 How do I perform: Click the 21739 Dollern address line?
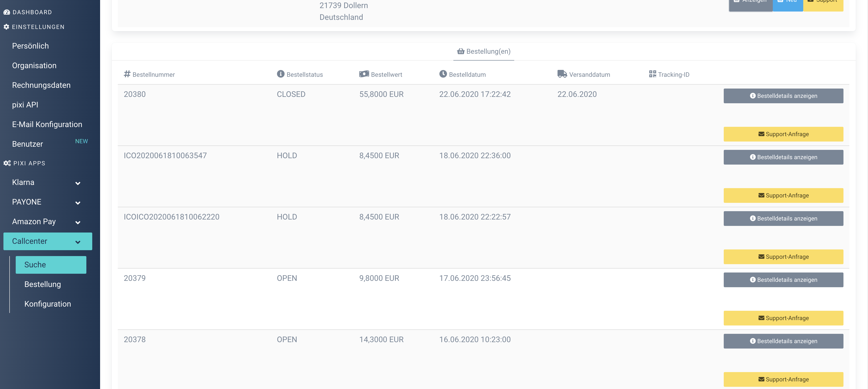click(344, 5)
